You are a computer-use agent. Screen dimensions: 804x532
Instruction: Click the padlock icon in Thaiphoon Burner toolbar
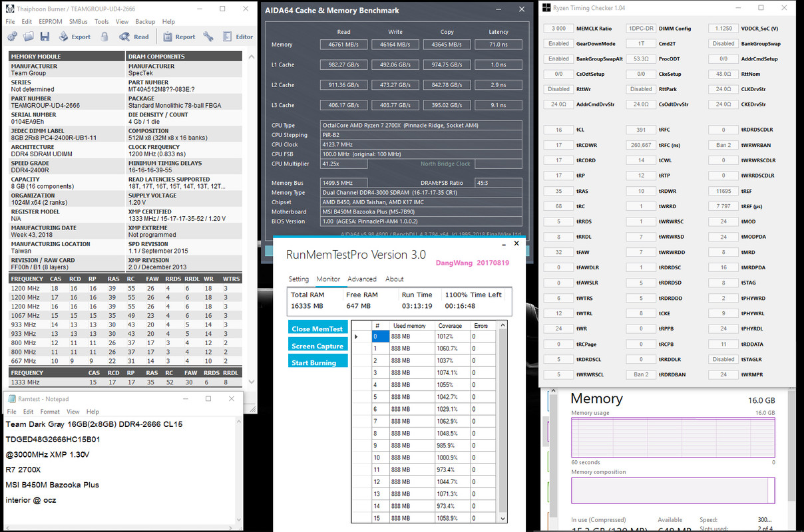[x=104, y=37]
